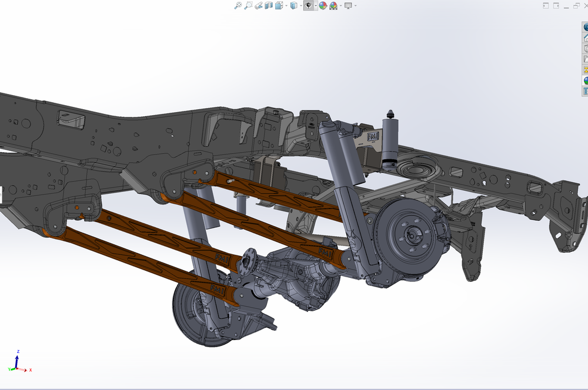This screenshot has height=390, width=588.
Task: Expand the Apply Scene dropdown arrow
Action: (x=340, y=6)
